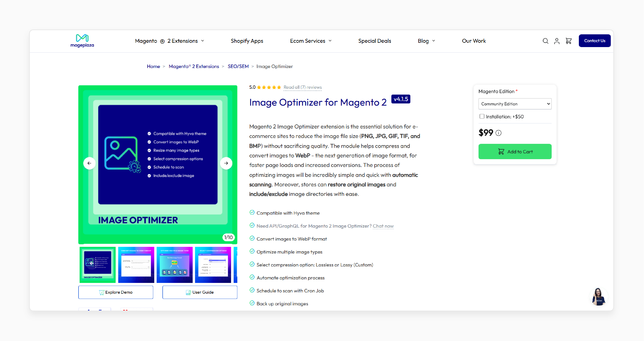Go to Shopify Apps
The image size is (644, 341).
[247, 41]
